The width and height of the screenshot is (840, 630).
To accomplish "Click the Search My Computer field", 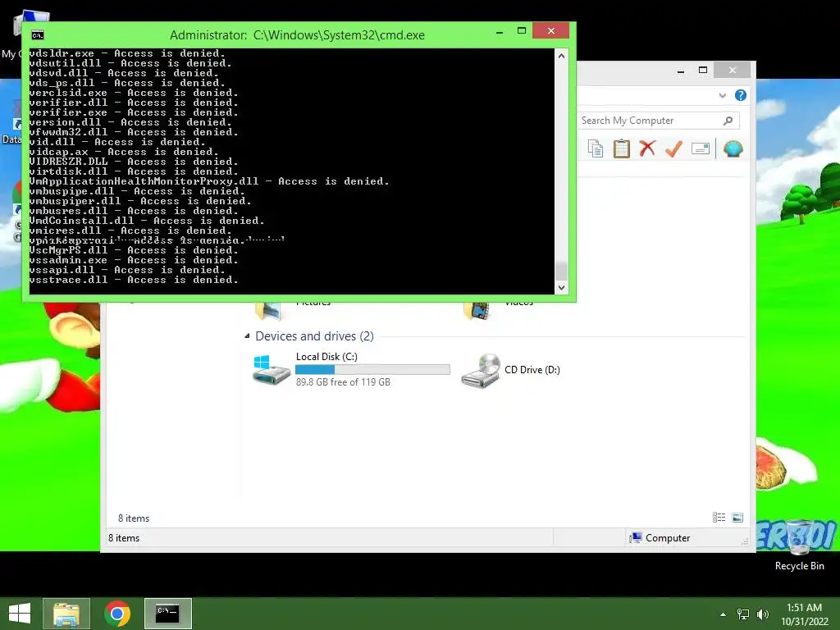I will (659, 121).
